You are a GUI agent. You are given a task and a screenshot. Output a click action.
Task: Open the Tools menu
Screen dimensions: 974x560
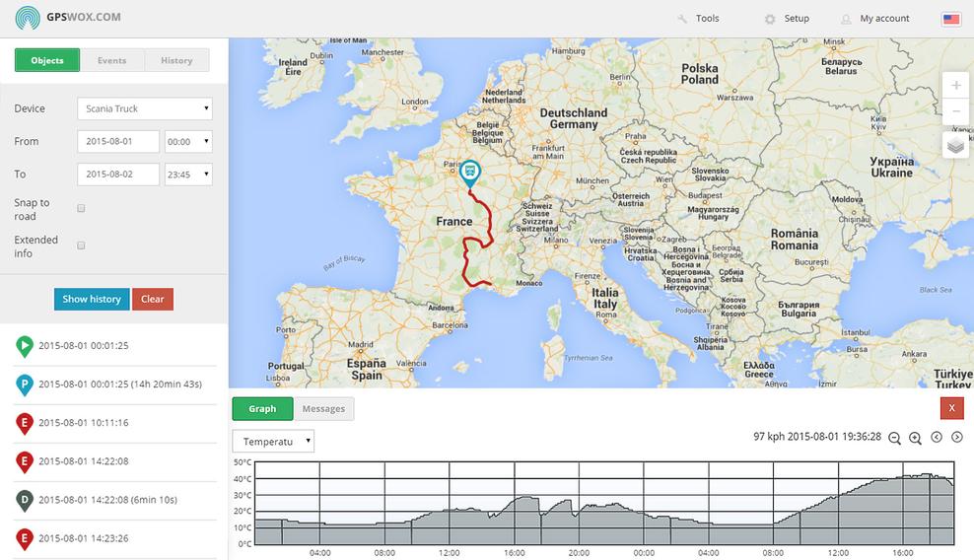pyautogui.click(x=707, y=19)
